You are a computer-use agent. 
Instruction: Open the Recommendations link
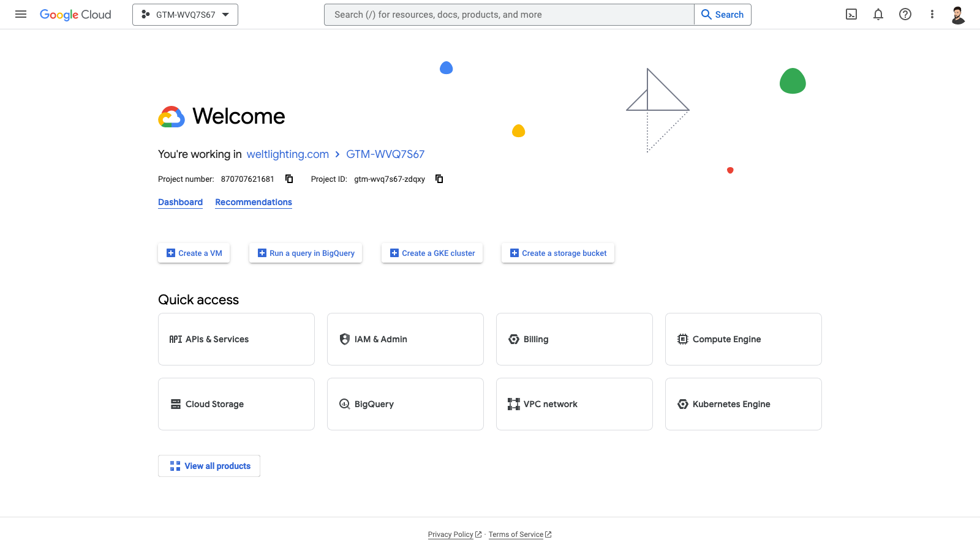pos(254,202)
